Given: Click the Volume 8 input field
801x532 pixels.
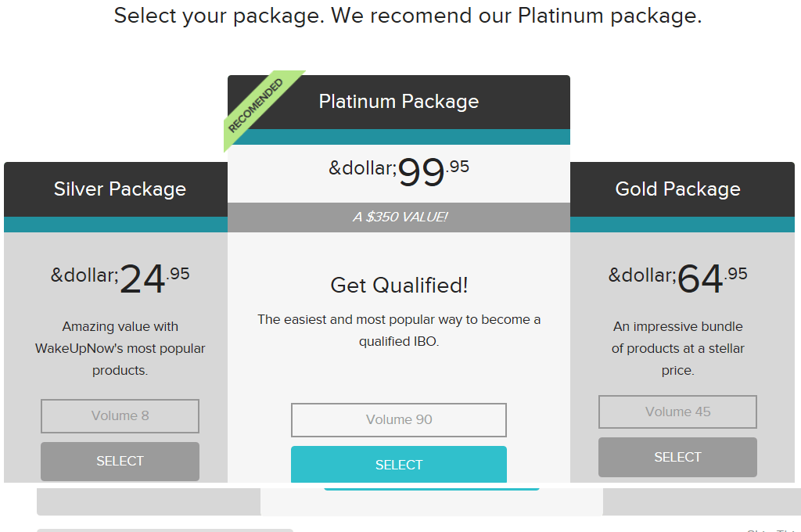Looking at the screenshot, I should [120, 416].
